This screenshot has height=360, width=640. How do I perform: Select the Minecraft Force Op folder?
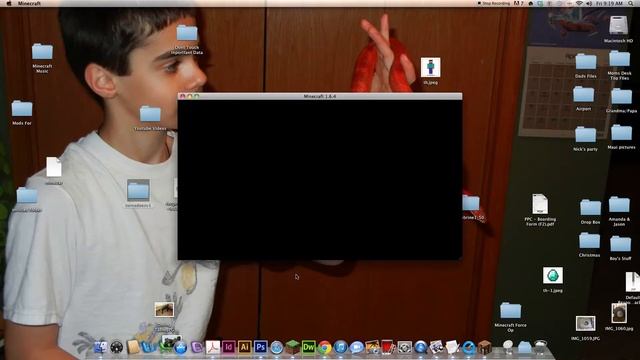510,311
